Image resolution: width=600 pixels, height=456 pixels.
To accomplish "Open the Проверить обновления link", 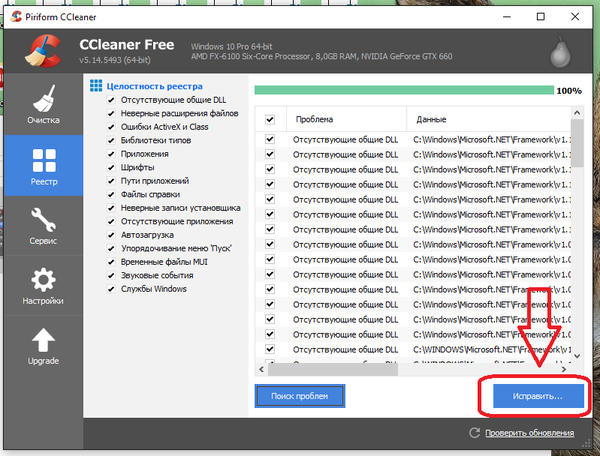I will [529, 433].
